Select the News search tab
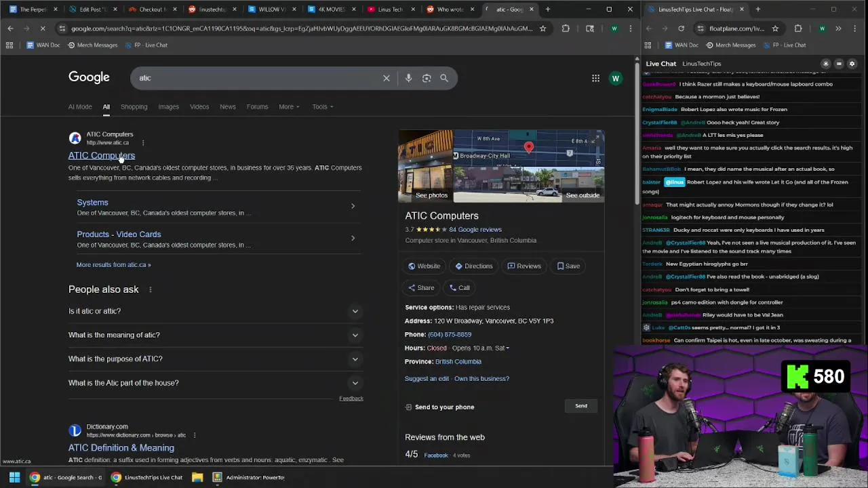Viewport: 868px width, 488px height. click(227, 106)
